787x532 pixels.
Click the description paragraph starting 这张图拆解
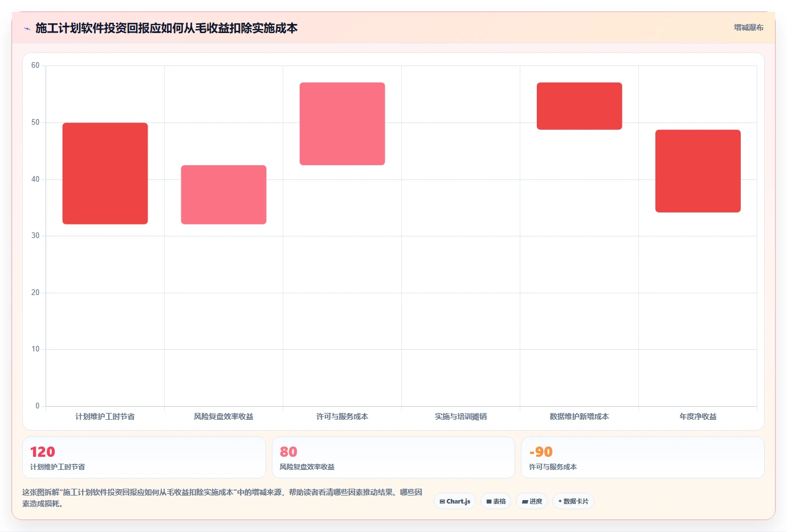(222, 498)
